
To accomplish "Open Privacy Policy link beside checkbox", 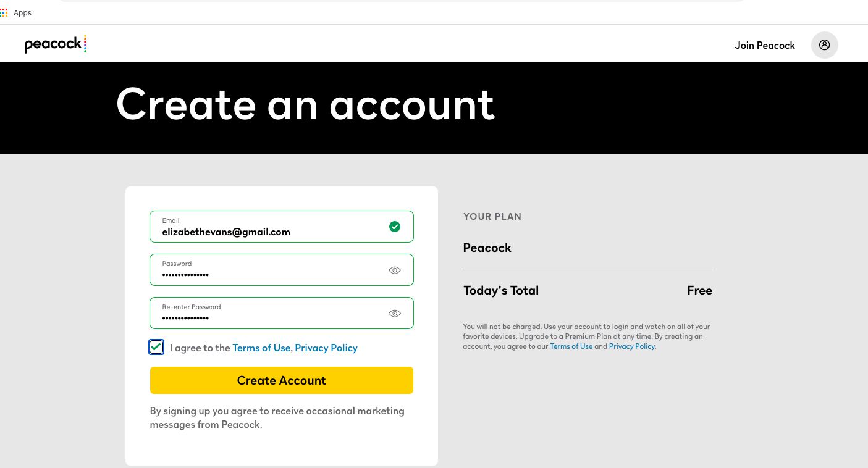I will click(326, 348).
